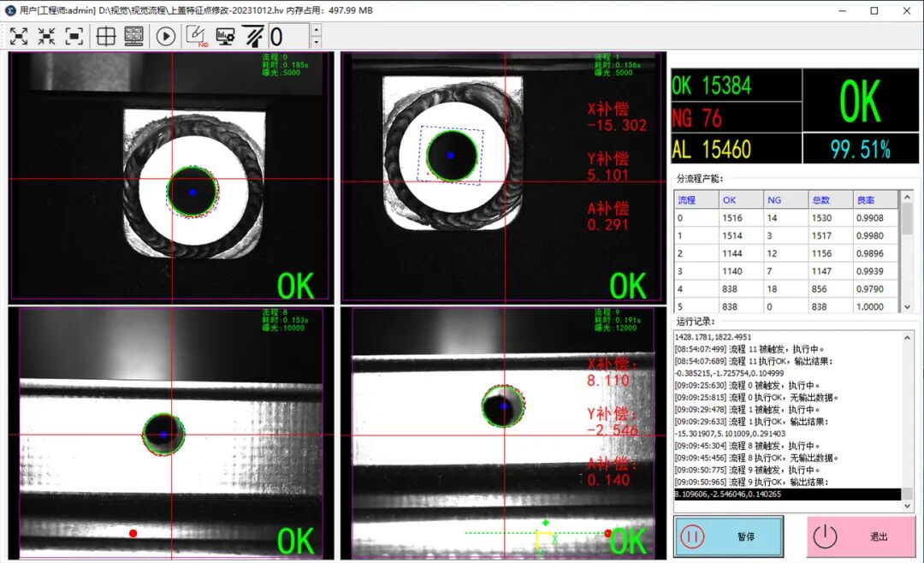Select table cell with value 1144
Screen dimensions: 924x563
pyautogui.click(x=741, y=253)
